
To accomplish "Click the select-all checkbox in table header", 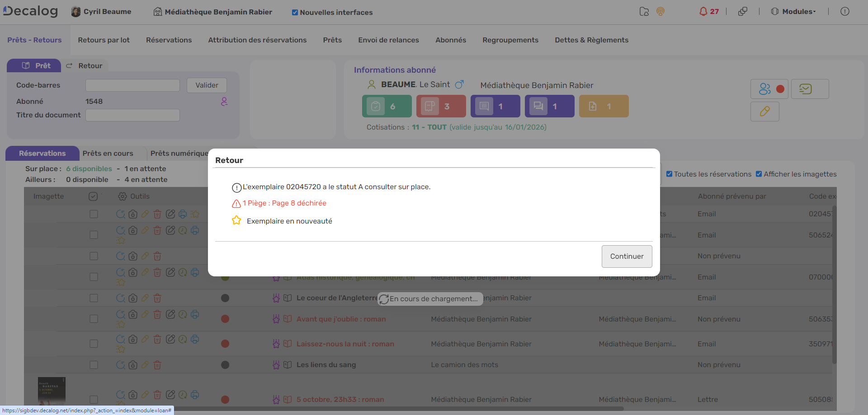I will [93, 196].
